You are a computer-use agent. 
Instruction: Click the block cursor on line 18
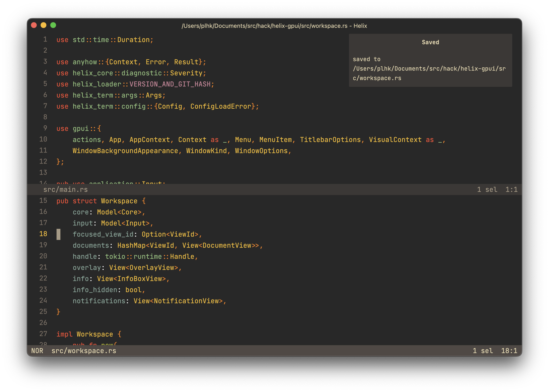[58, 234]
